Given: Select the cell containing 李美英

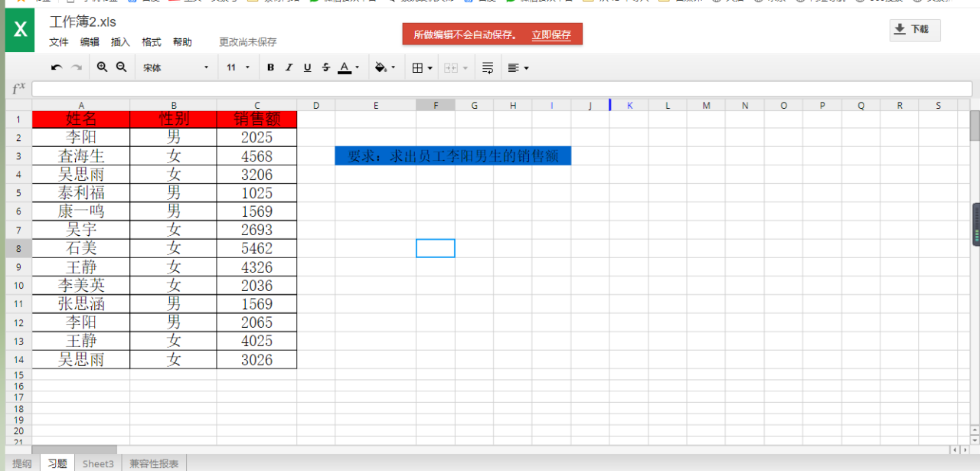Looking at the screenshot, I should point(81,285).
